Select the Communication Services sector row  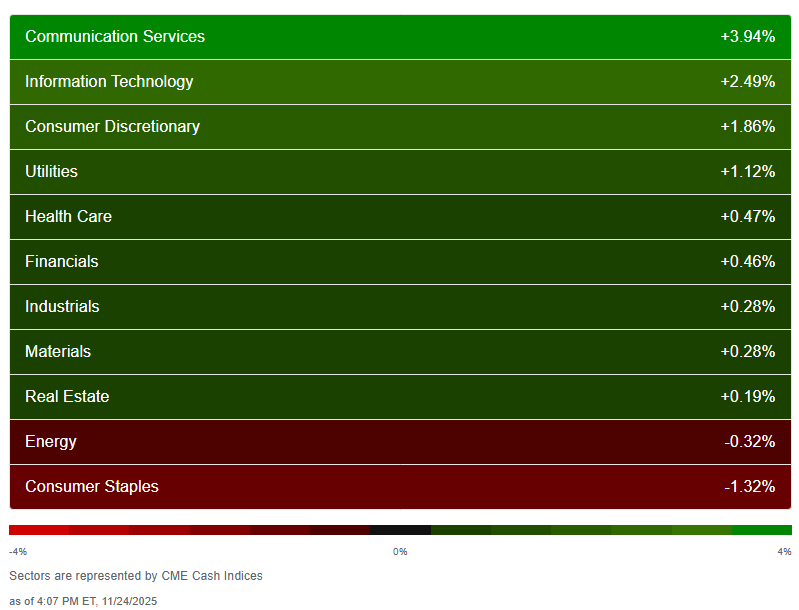pyautogui.click(x=400, y=37)
